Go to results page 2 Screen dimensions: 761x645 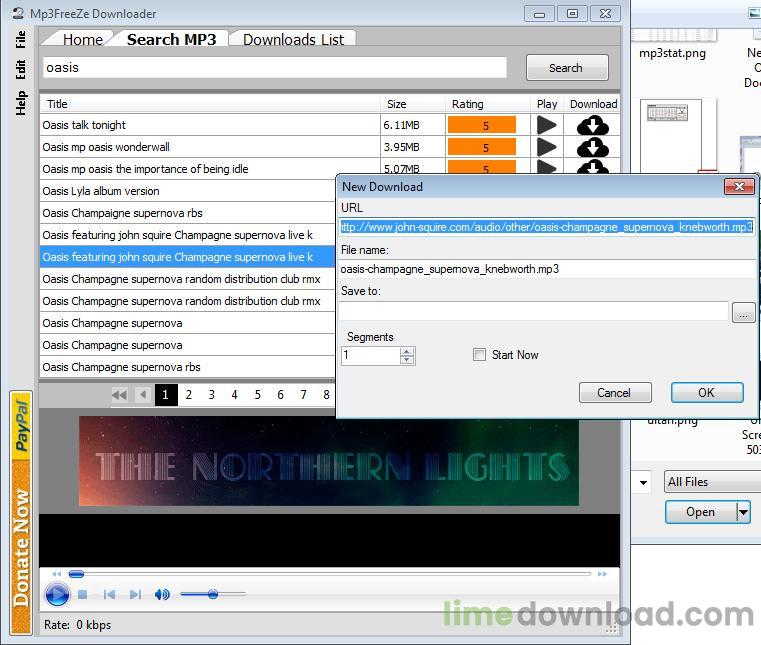188,395
